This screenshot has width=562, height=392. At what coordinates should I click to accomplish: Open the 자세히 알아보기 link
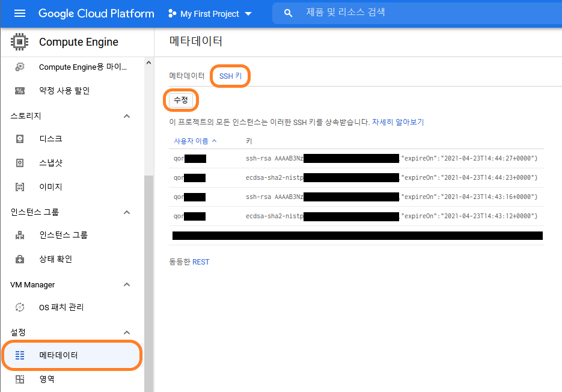[398, 122]
